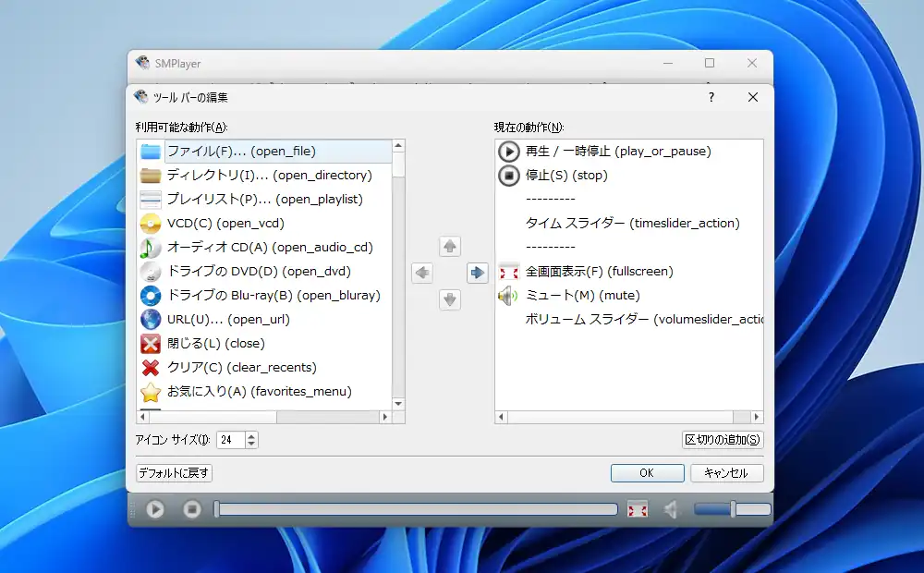Click the speaker icon on the bottom control bar
The width and height of the screenshot is (924, 573).
[x=669, y=508]
